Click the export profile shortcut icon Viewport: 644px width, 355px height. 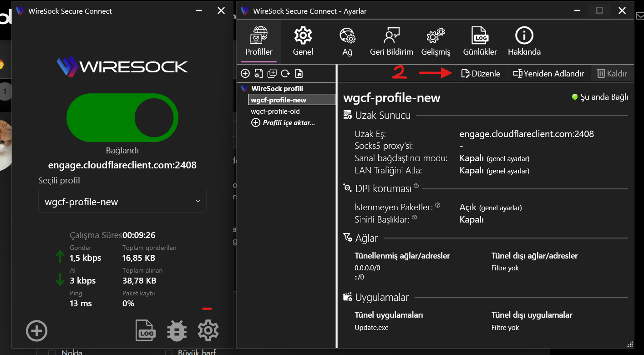(299, 73)
